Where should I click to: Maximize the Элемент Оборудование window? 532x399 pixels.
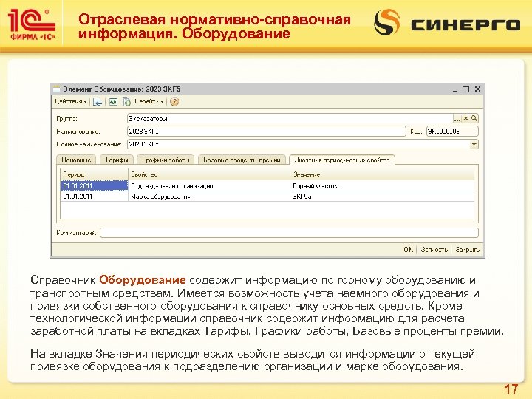point(466,89)
